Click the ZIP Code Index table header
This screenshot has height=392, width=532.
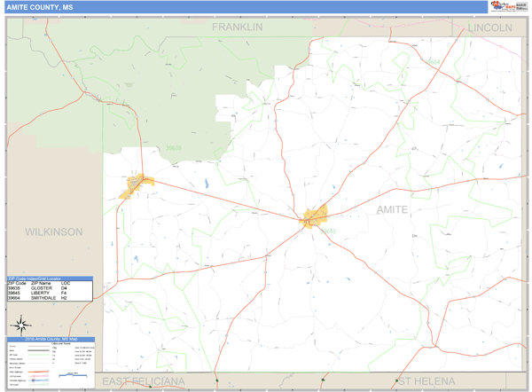pos(49,278)
